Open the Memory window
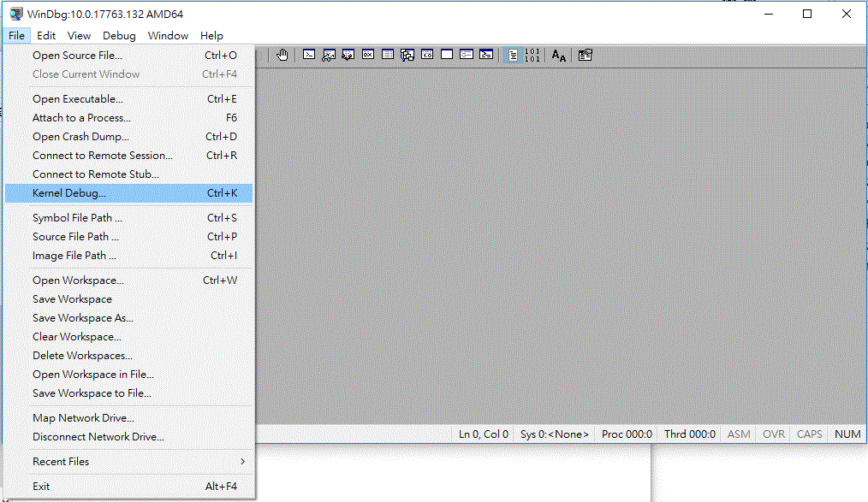Image resolution: width=868 pixels, height=502 pixels. tap(387, 54)
